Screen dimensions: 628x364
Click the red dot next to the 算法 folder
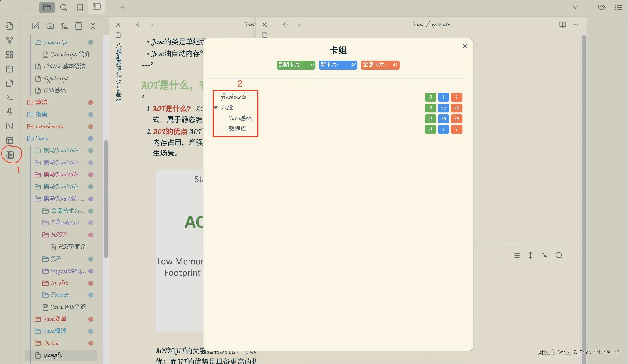(91, 102)
